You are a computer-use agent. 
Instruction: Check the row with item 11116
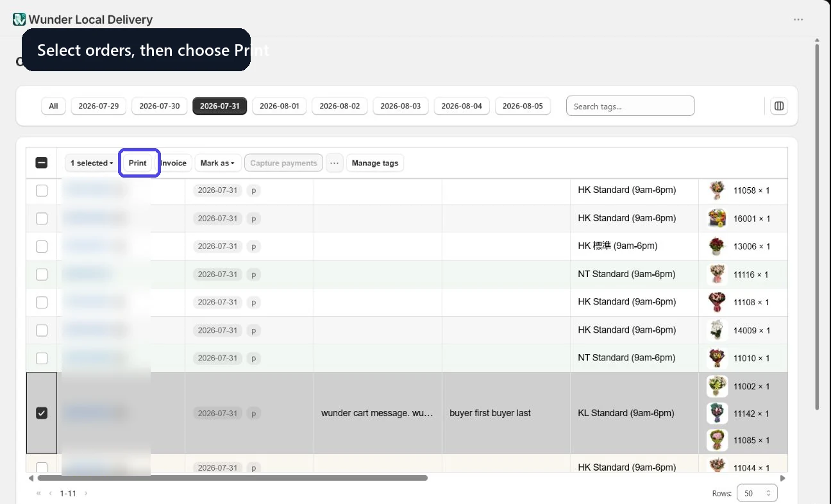tap(42, 274)
